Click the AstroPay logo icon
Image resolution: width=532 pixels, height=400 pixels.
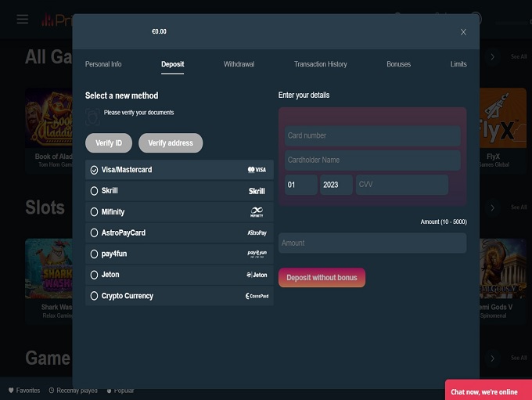[x=257, y=233]
